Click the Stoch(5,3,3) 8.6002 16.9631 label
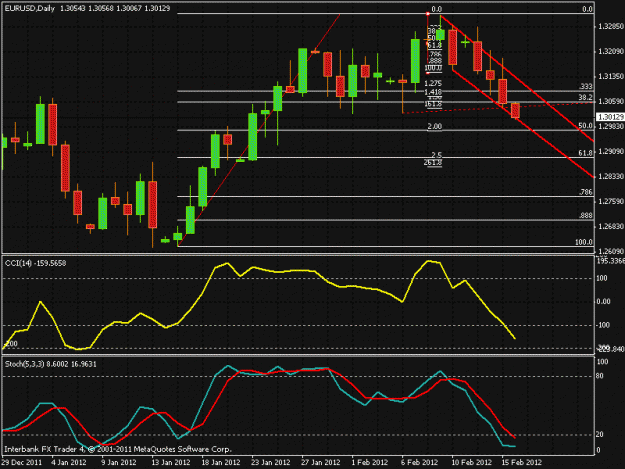Viewport: 625px width, 469px height. [51, 364]
